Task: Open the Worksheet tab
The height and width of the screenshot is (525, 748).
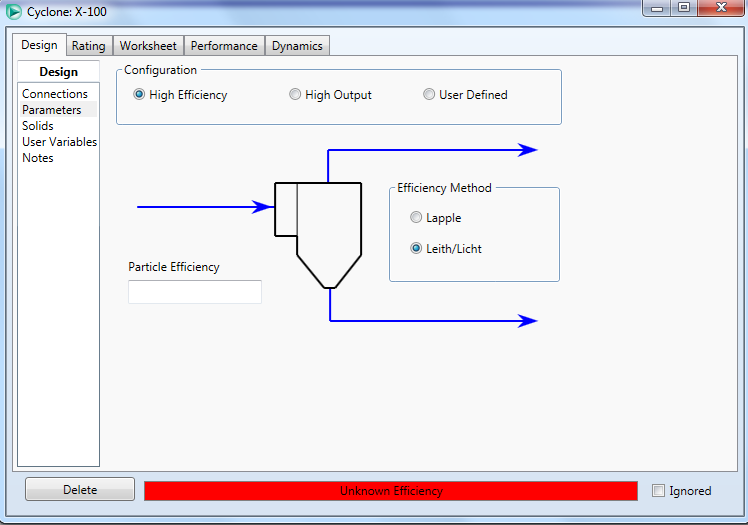Action: pos(148,46)
